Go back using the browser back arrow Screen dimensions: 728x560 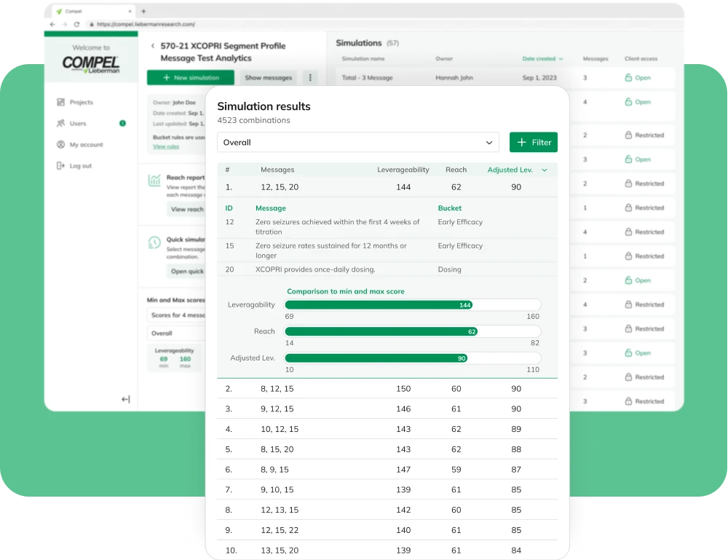(x=52, y=24)
